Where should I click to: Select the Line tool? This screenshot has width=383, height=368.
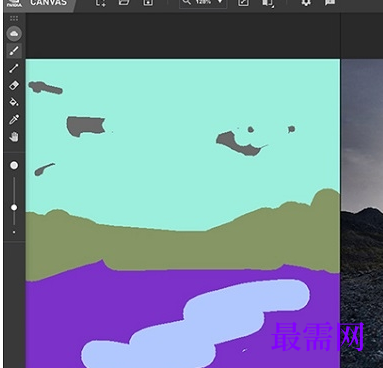click(14, 68)
